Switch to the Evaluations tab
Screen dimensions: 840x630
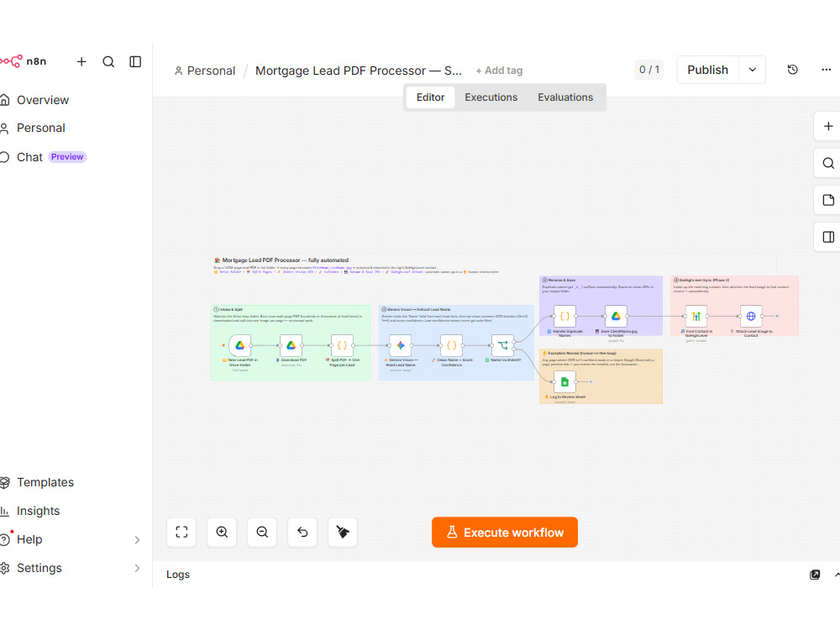565,97
